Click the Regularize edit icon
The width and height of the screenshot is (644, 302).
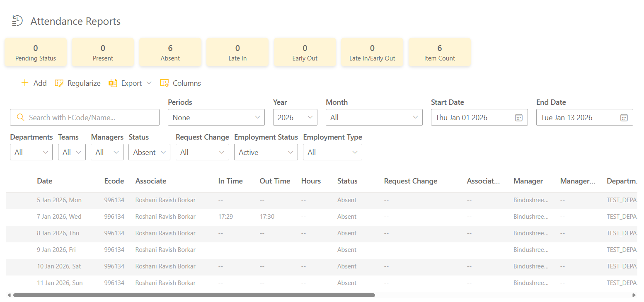(x=59, y=83)
